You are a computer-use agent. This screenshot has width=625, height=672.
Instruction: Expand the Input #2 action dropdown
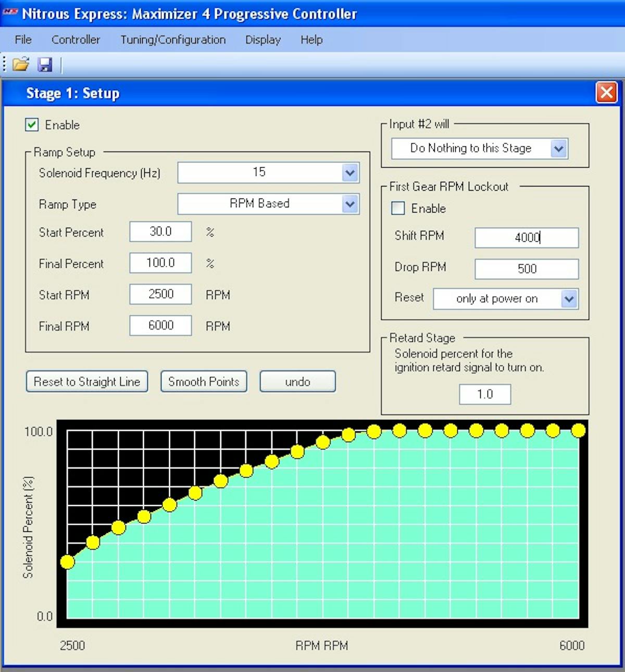(558, 148)
